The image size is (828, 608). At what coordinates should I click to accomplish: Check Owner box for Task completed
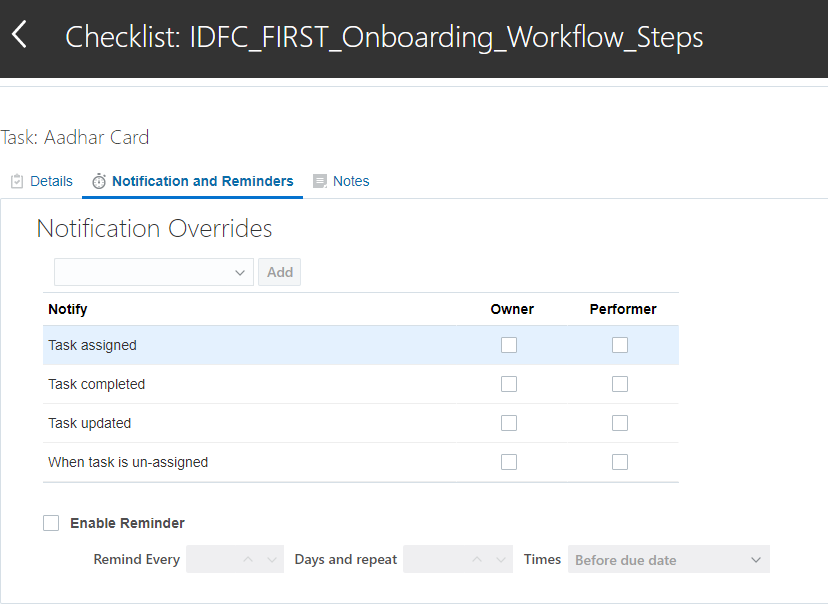coord(508,383)
